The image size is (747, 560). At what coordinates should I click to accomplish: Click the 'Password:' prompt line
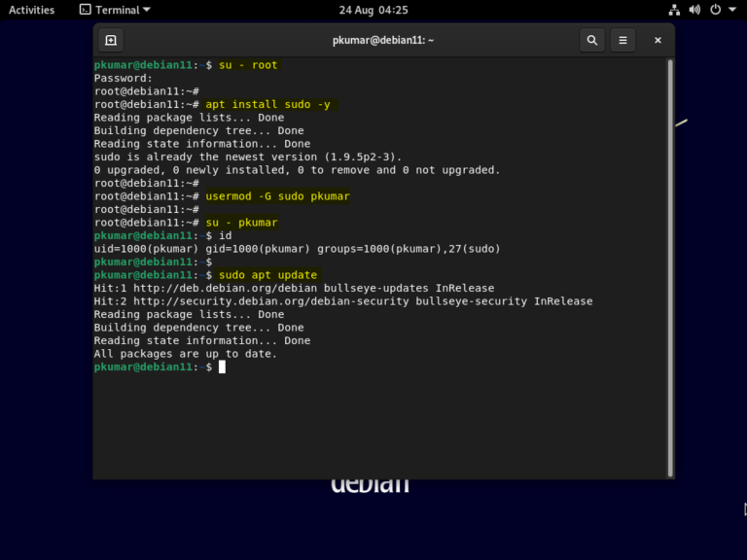coord(124,79)
